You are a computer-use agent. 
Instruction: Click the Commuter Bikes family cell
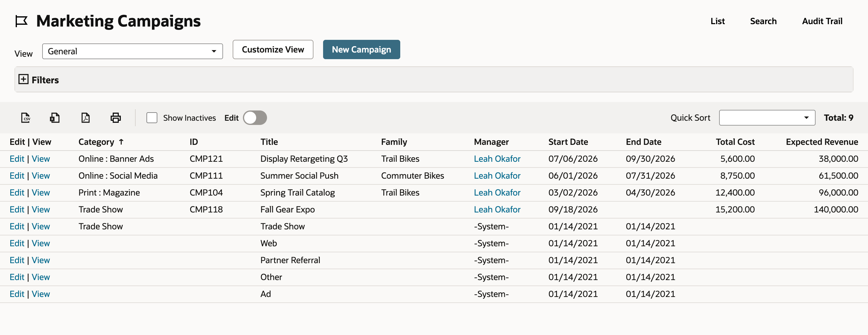[412, 176]
